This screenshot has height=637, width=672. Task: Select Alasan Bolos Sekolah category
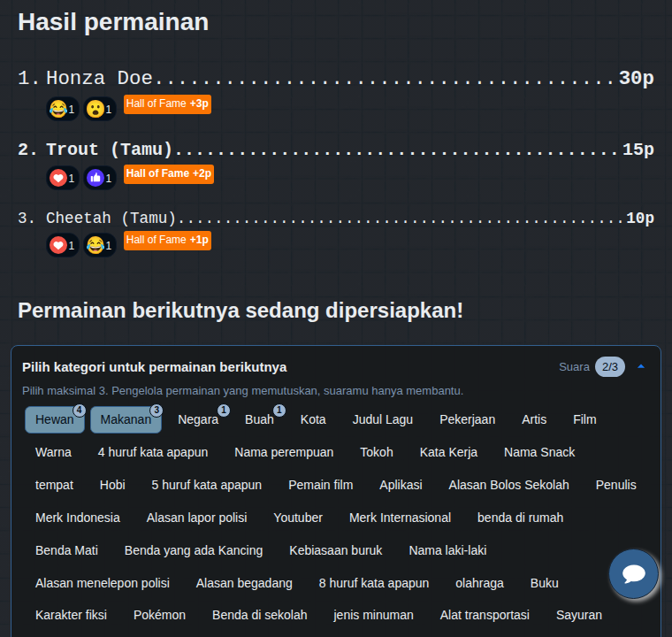[x=508, y=485]
